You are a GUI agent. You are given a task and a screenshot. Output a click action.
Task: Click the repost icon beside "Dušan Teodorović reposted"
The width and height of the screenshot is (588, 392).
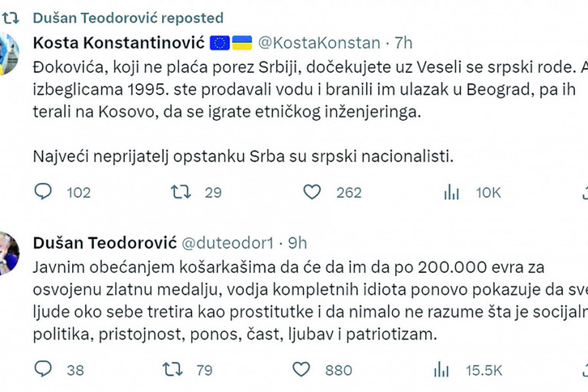9,17
